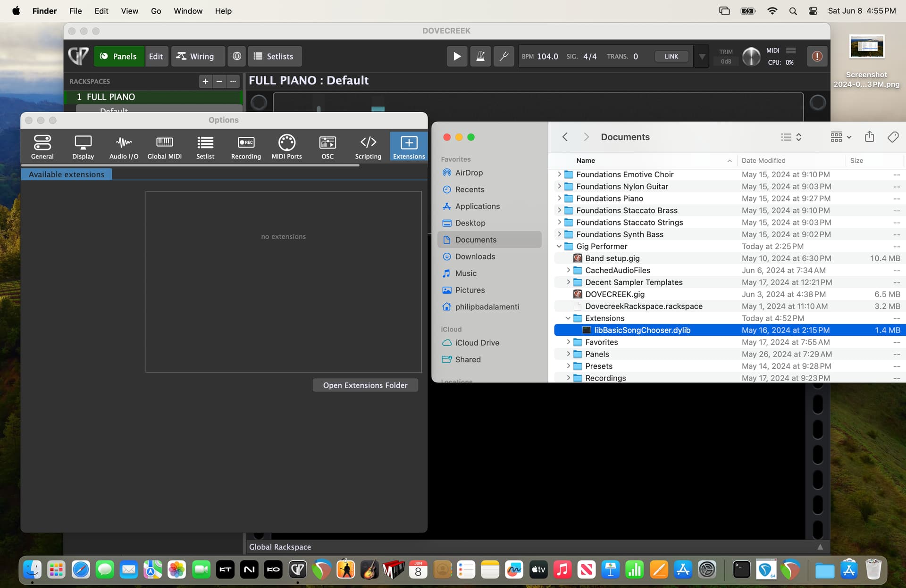Collapse the Extensions folder in Finder
Viewport: 906px width, 588px height.
click(x=568, y=318)
